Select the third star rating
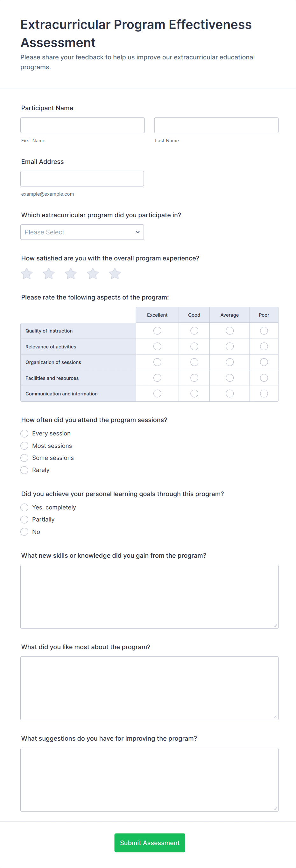This screenshot has width=296, height=868. tap(71, 273)
